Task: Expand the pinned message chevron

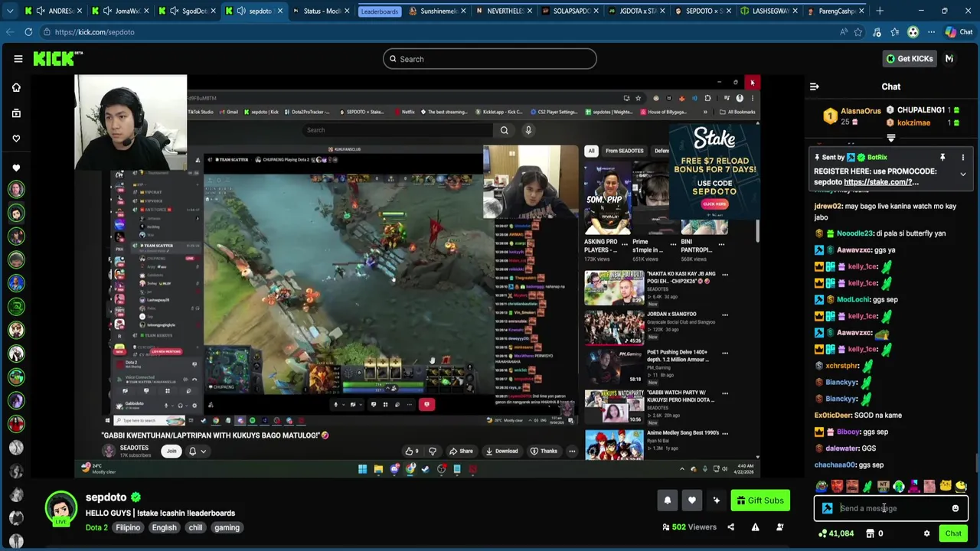Action: coord(962,174)
